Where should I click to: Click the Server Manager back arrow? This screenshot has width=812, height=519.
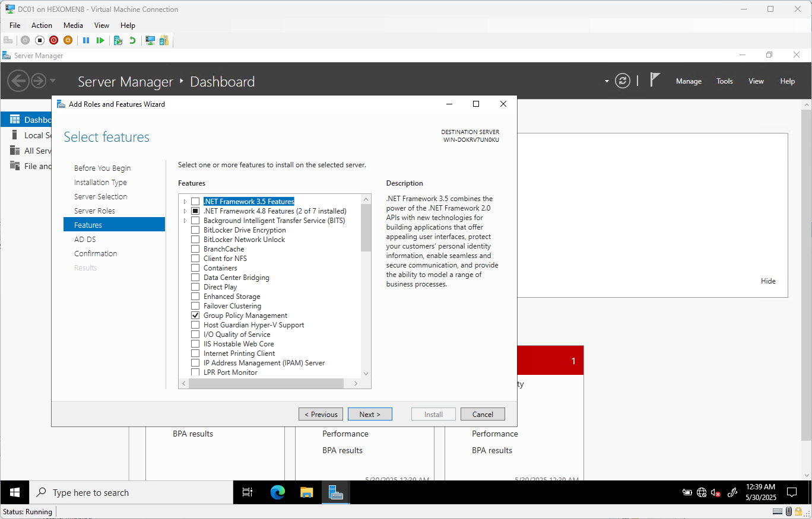[x=18, y=81]
